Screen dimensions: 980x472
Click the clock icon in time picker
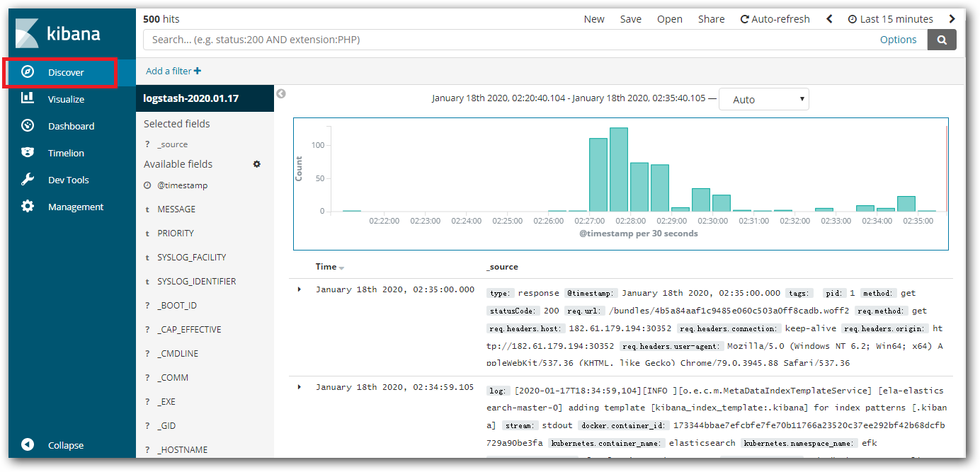(x=852, y=19)
